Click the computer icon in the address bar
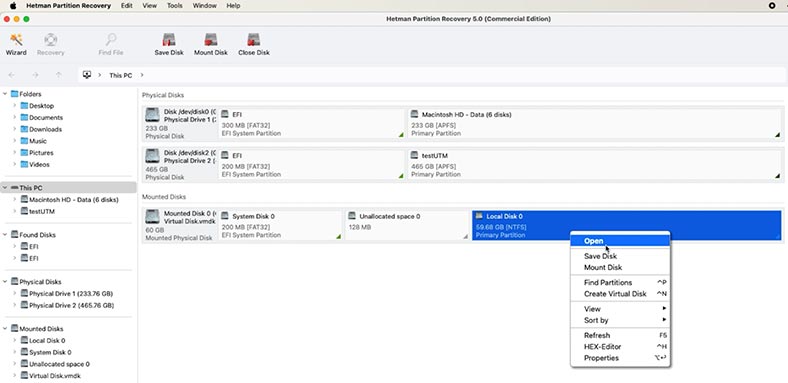Image resolution: width=788 pixels, height=383 pixels. coord(87,75)
